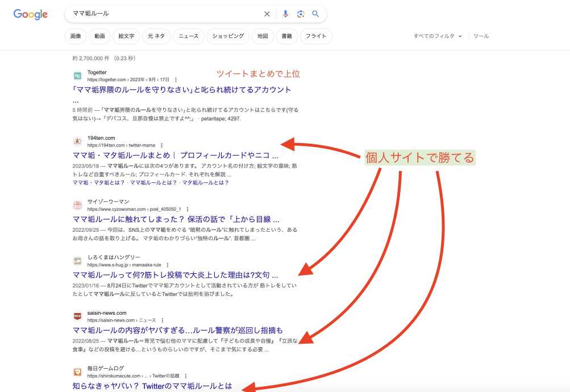Click the Google logo
570x392 pixels.
(31, 14)
